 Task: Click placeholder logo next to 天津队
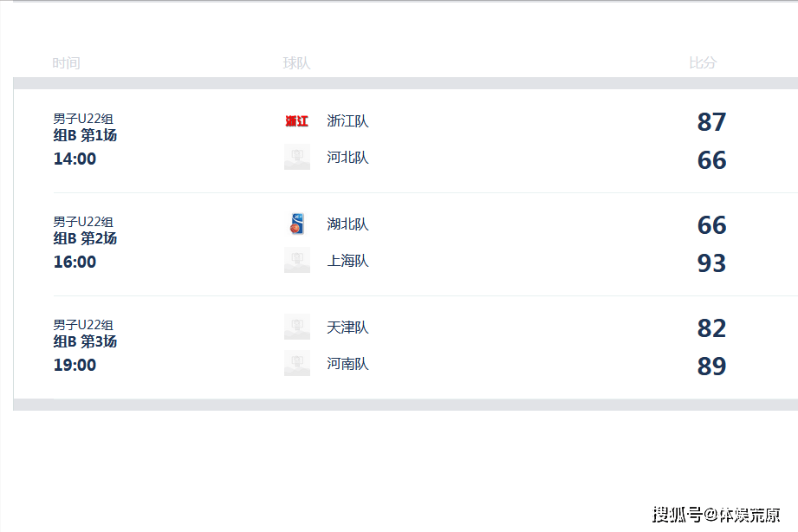(x=296, y=327)
